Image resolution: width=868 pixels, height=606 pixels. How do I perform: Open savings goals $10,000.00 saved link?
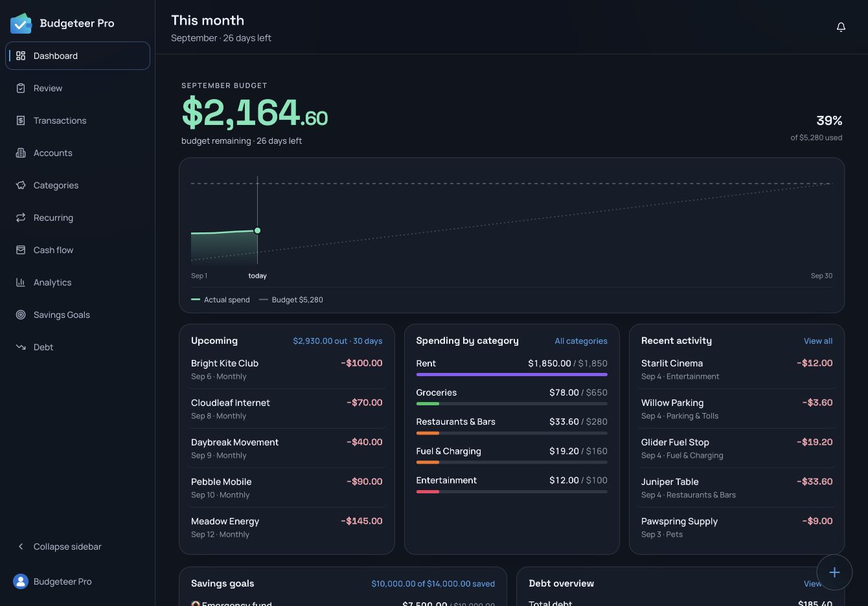(433, 584)
